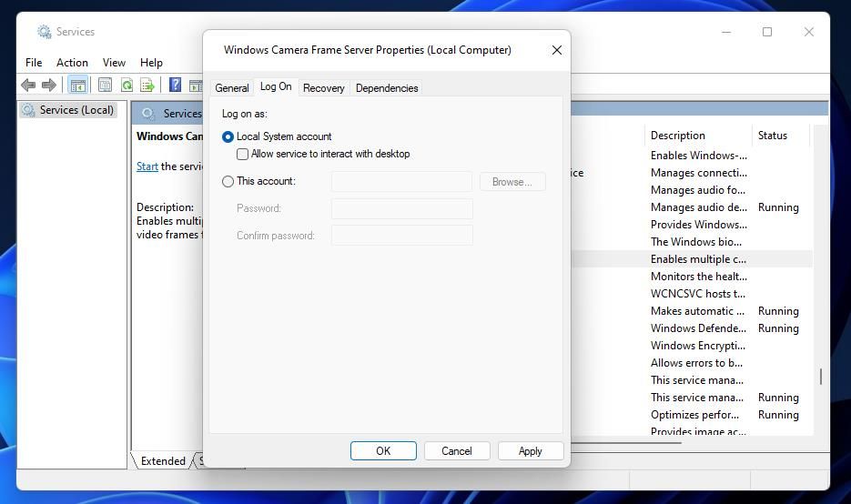Click the Start service link
Screen dimensions: 851x504
(x=147, y=166)
